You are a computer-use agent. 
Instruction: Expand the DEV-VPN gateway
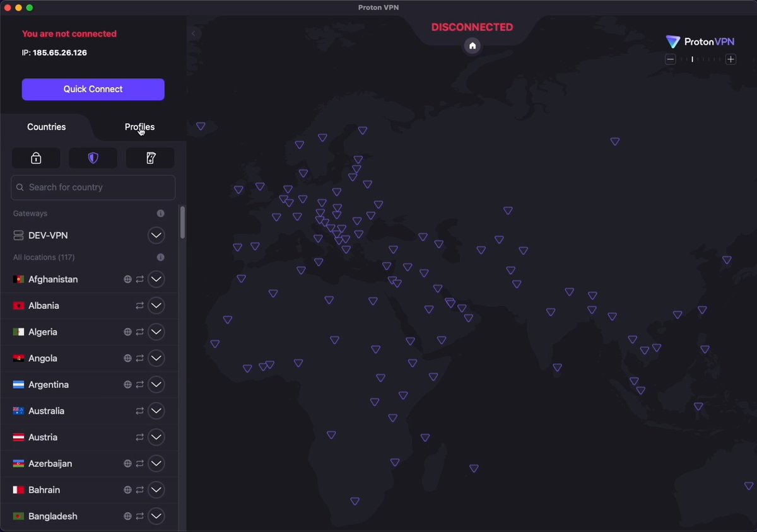tap(156, 235)
